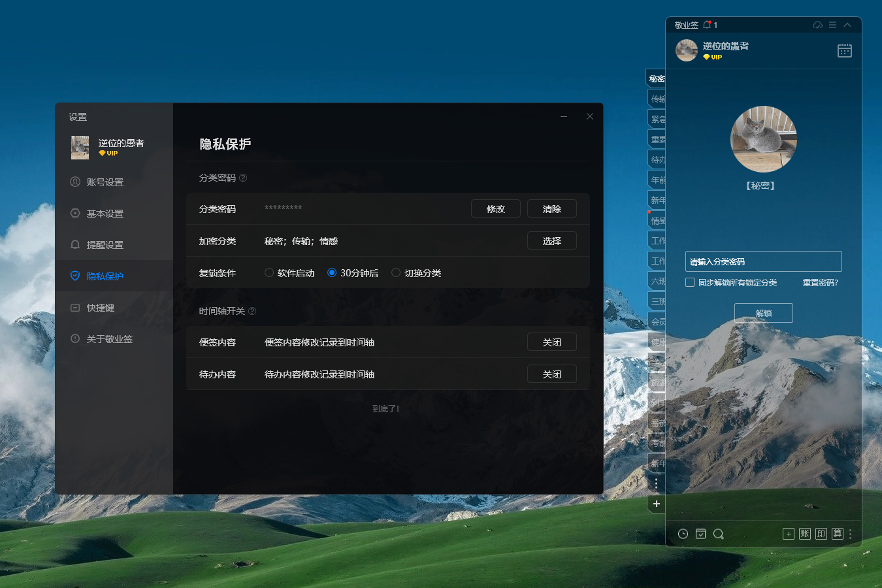This screenshot has width=882, height=588.
Task: Select the 切换分类 relock condition
Action: coord(396,273)
